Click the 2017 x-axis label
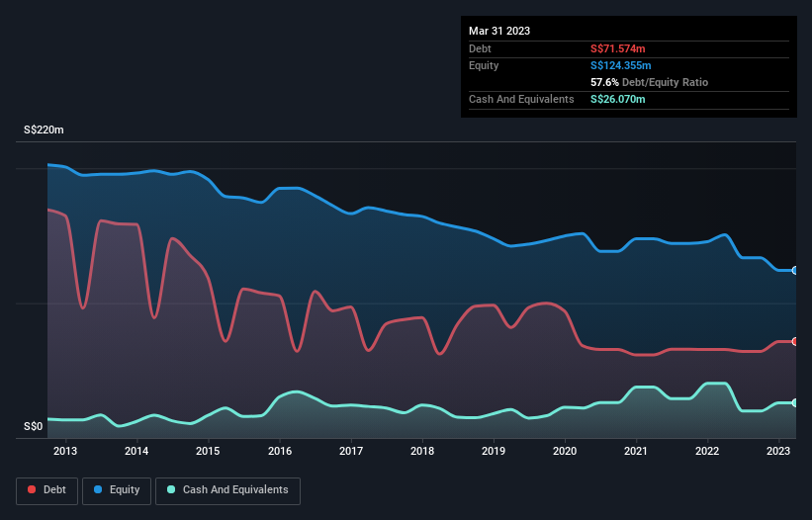 (x=351, y=451)
